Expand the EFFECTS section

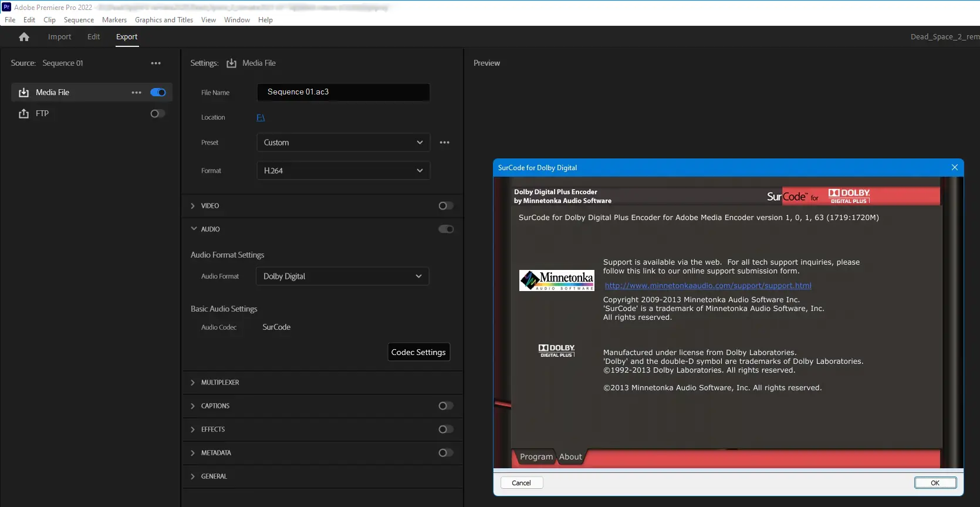[193, 430]
